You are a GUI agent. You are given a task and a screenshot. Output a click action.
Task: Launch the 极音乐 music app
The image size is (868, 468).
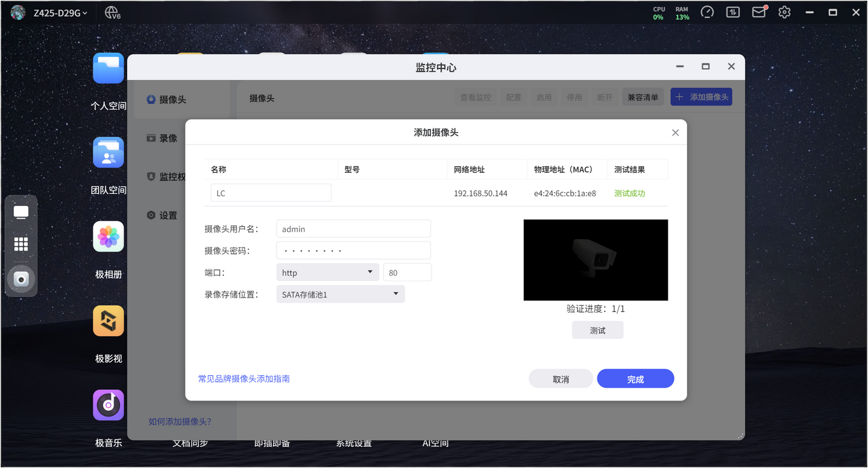coord(108,405)
